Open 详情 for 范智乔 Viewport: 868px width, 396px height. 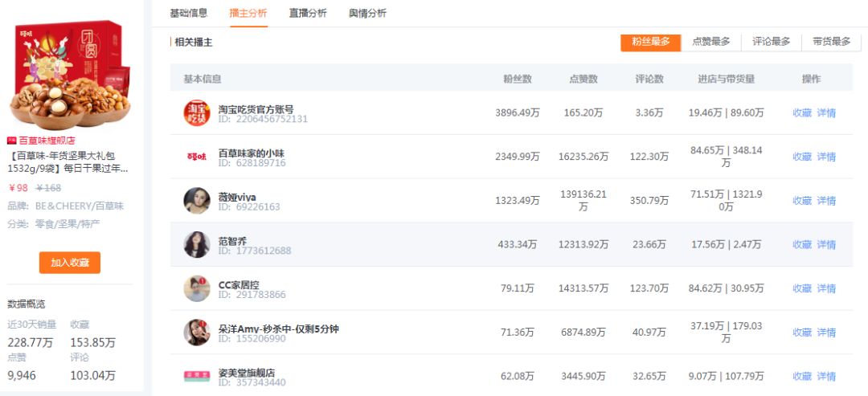click(826, 244)
